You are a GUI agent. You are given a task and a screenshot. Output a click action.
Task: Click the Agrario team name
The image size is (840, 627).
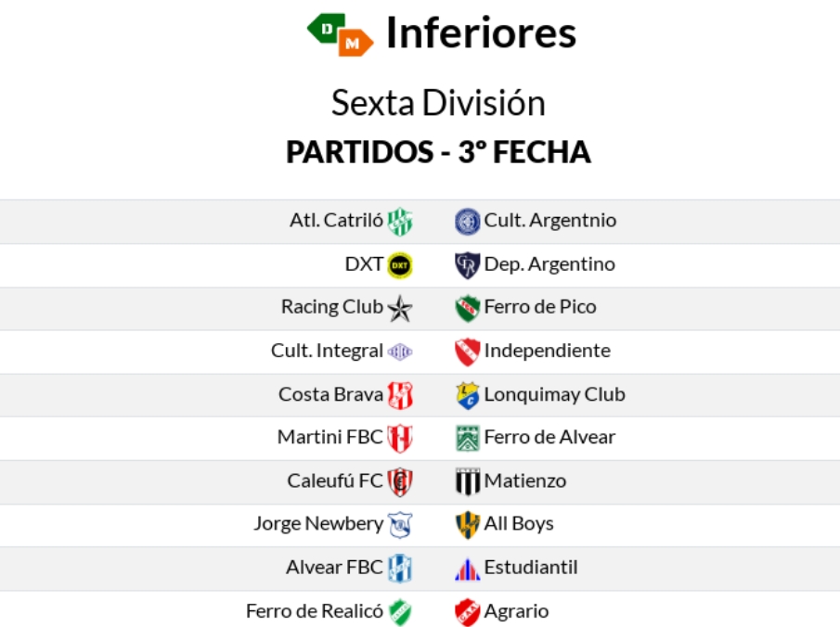pos(516,611)
